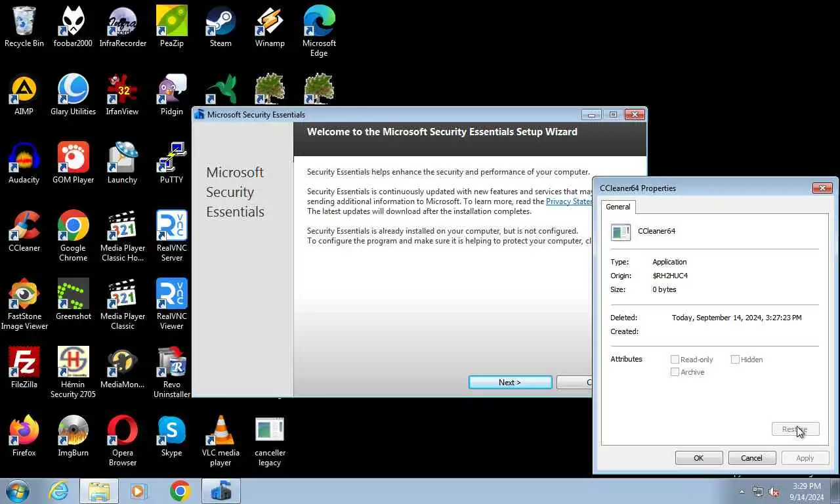Select the Google Chrome desktop shortcut

(73, 236)
